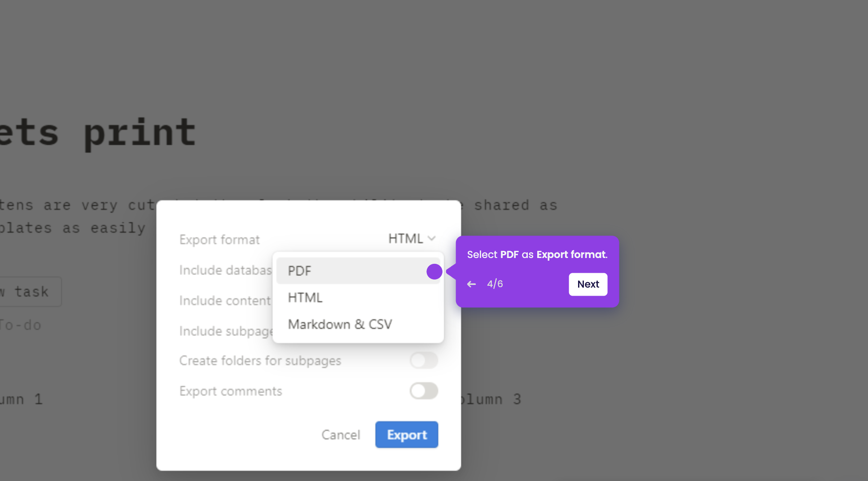Screen dimensions: 868x481
Task: Click the chevron next to HTML
Action: click(x=432, y=238)
